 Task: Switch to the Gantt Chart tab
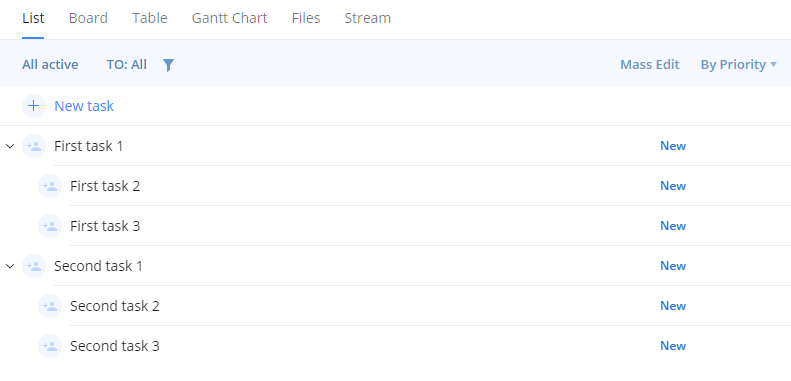point(230,18)
